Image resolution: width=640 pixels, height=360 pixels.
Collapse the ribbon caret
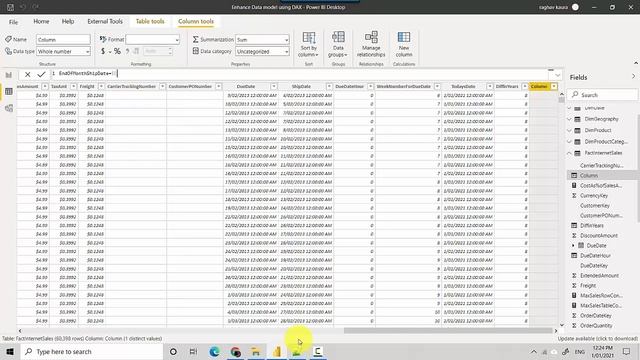636,63
